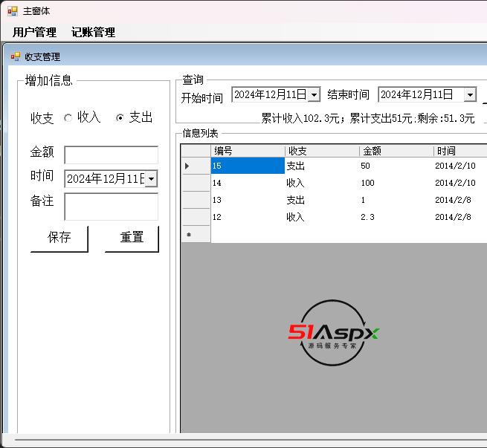Open the 时间 date picker dropdown
Screen dimensions: 487x448
pyautogui.click(x=152, y=178)
